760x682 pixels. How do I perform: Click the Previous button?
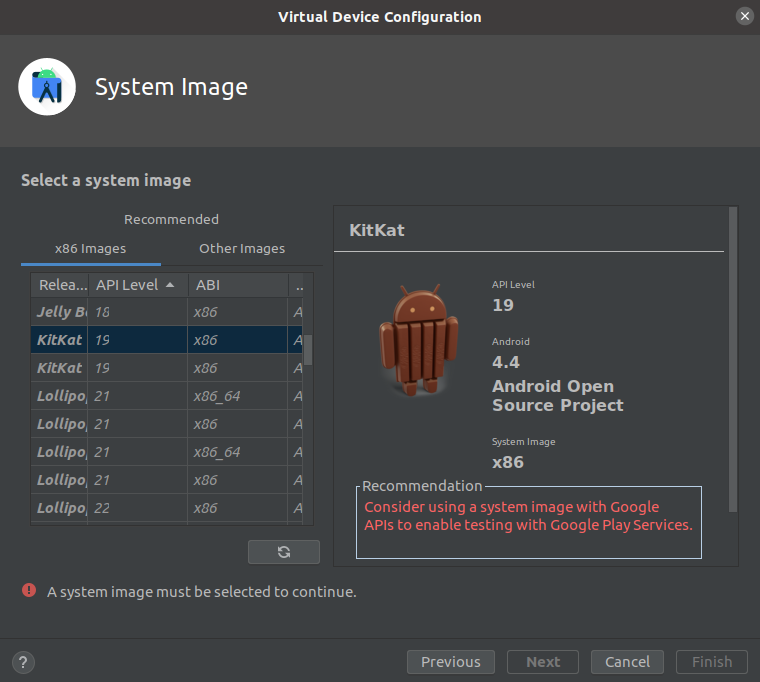[x=451, y=662]
